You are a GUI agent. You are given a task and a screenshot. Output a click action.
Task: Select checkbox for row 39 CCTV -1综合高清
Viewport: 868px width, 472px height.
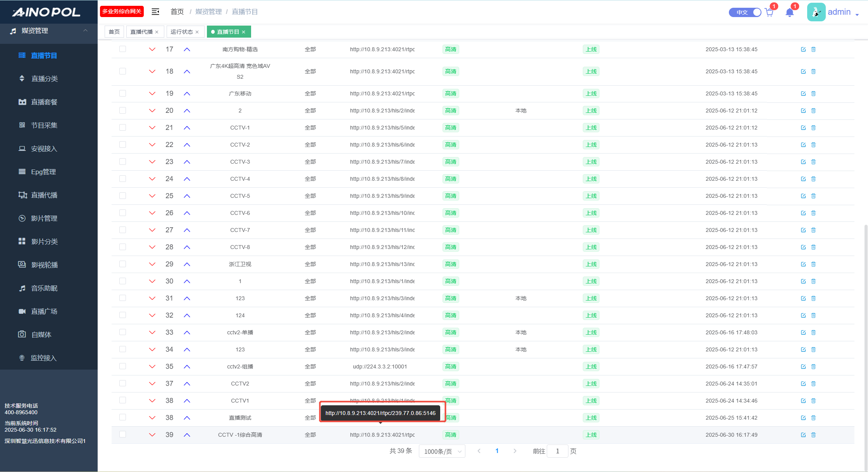coord(122,434)
